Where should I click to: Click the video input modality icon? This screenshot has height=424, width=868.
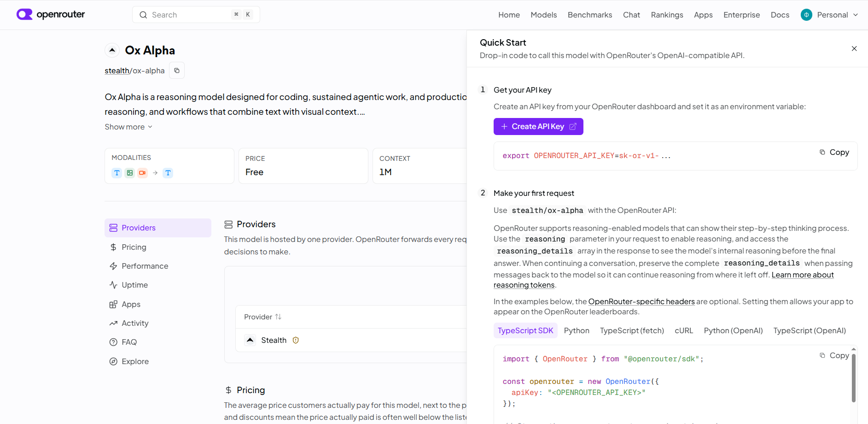tap(143, 173)
